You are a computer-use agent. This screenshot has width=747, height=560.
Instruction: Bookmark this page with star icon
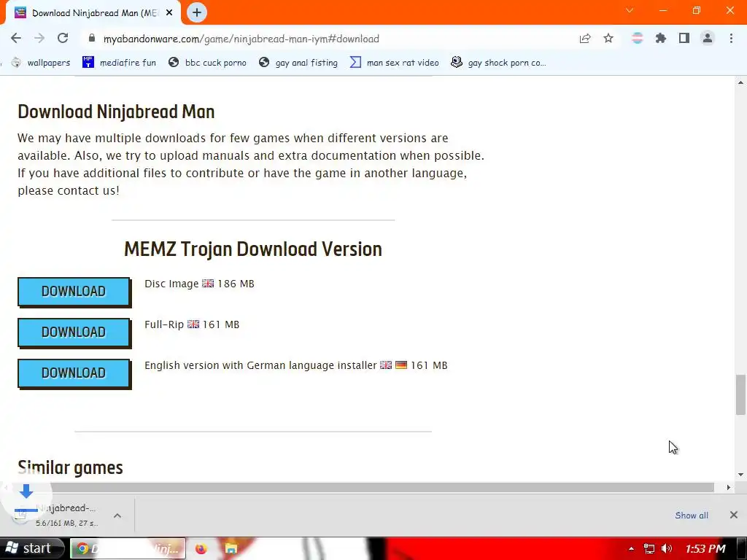608,39
